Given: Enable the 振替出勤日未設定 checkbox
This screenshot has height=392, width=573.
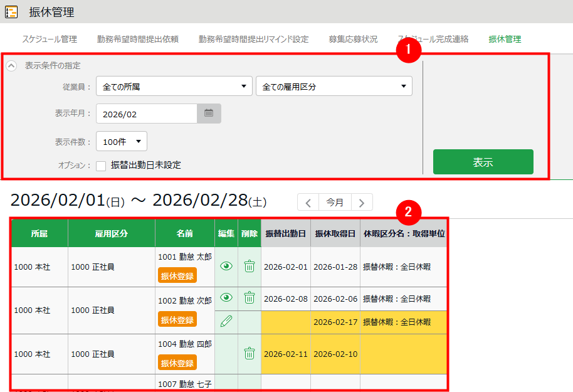Looking at the screenshot, I should coord(101,166).
